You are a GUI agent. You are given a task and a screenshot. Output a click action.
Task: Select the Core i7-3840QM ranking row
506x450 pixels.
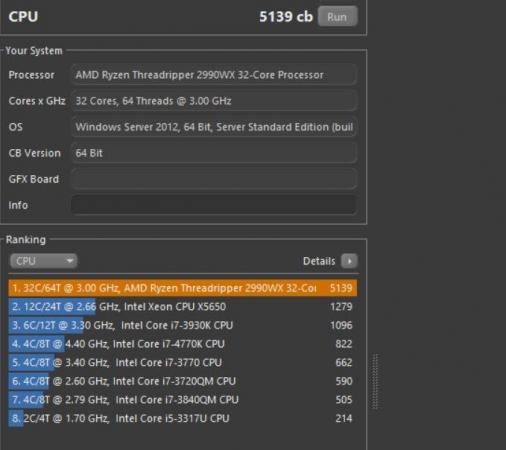(183, 400)
